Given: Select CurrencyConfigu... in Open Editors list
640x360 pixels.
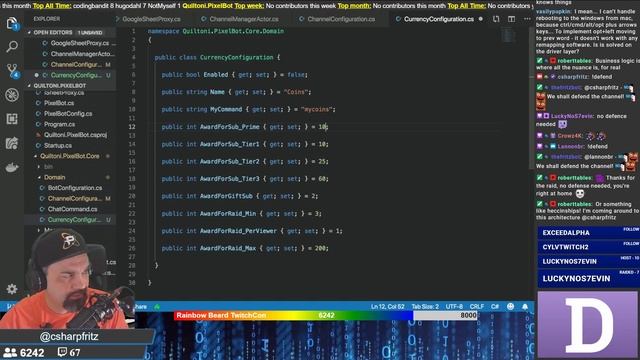Looking at the screenshot, I should tap(76, 75).
